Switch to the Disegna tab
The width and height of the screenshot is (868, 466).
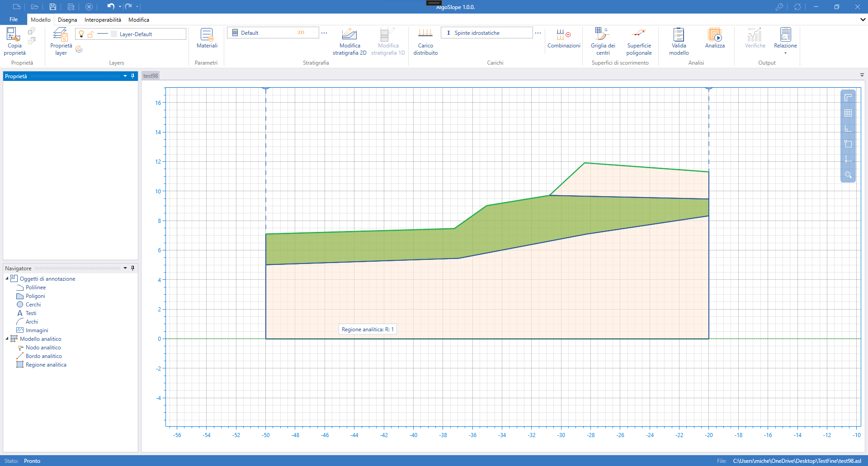click(x=67, y=19)
